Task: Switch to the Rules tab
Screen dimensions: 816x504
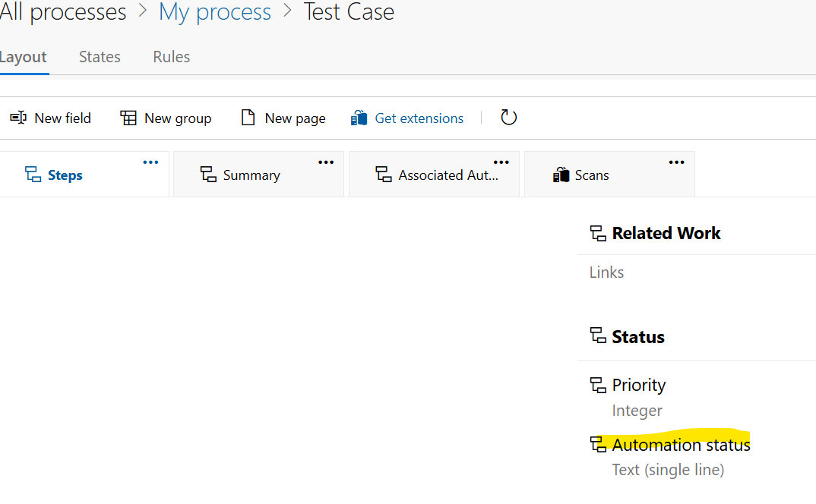Action: [x=171, y=56]
